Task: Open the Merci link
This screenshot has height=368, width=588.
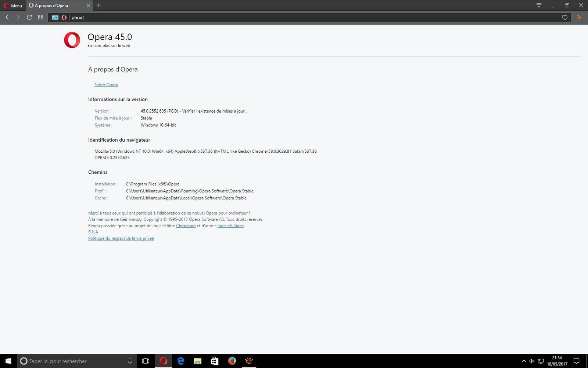Action: pos(93,213)
